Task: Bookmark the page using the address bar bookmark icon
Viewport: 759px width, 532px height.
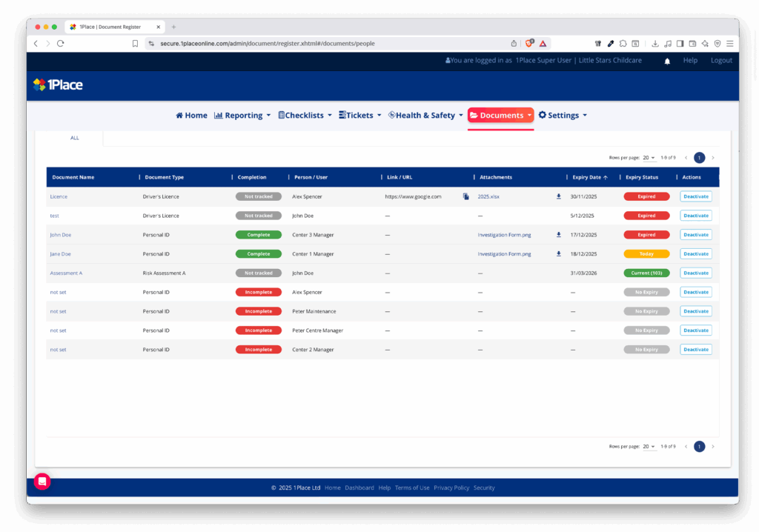Action: (135, 44)
